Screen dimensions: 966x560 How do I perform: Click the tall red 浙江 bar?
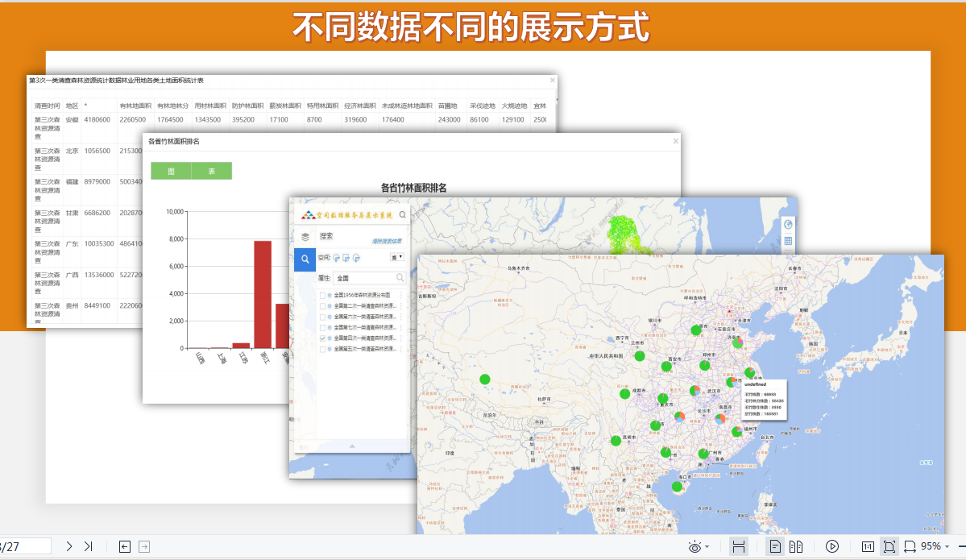[x=263, y=294]
